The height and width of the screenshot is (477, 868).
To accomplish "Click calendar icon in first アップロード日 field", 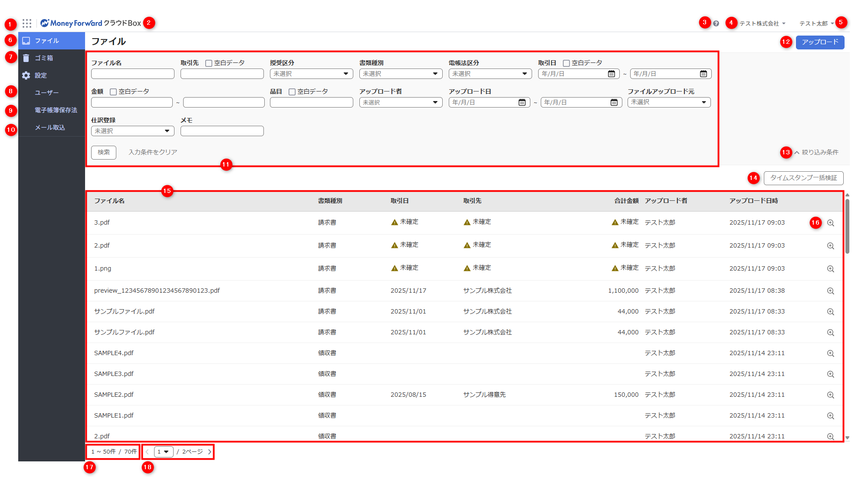I will coord(522,102).
